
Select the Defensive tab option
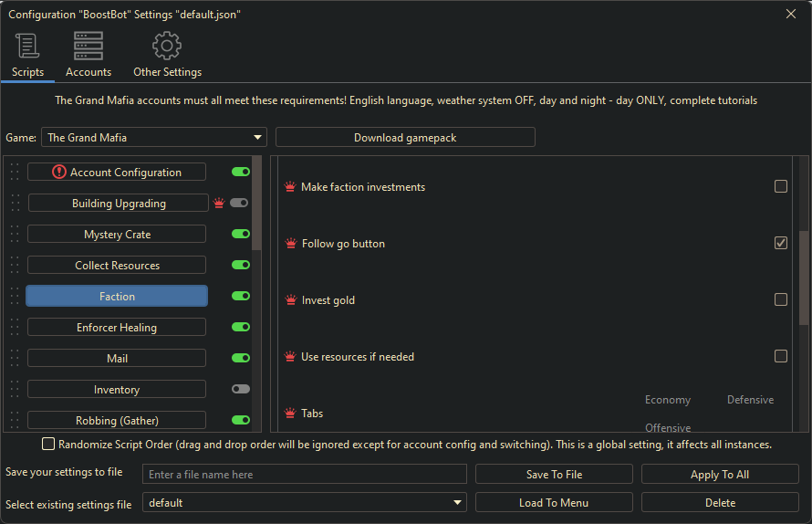click(x=750, y=400)
